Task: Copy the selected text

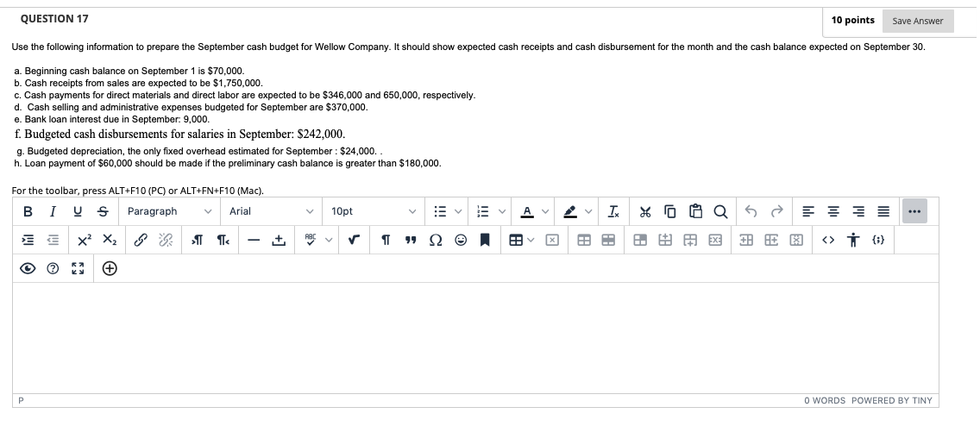Action: 670,212
